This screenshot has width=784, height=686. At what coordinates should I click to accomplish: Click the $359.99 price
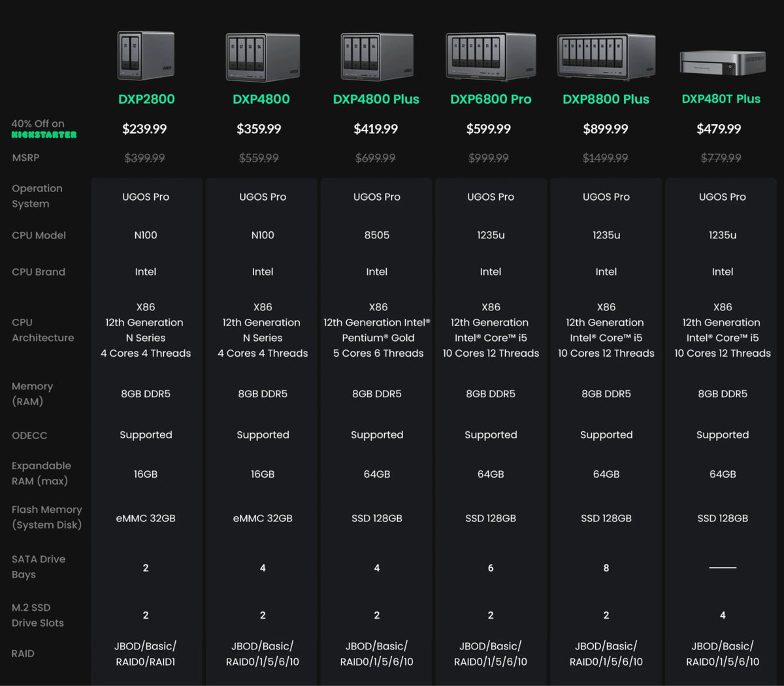(259, 129)
